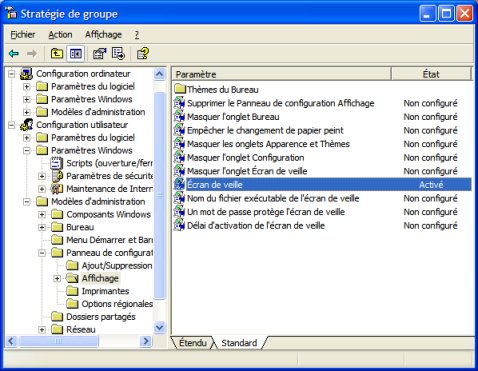Click the Maintenance de Internet icon
Screen dimensions: 478x371
[x=57, y=189]
